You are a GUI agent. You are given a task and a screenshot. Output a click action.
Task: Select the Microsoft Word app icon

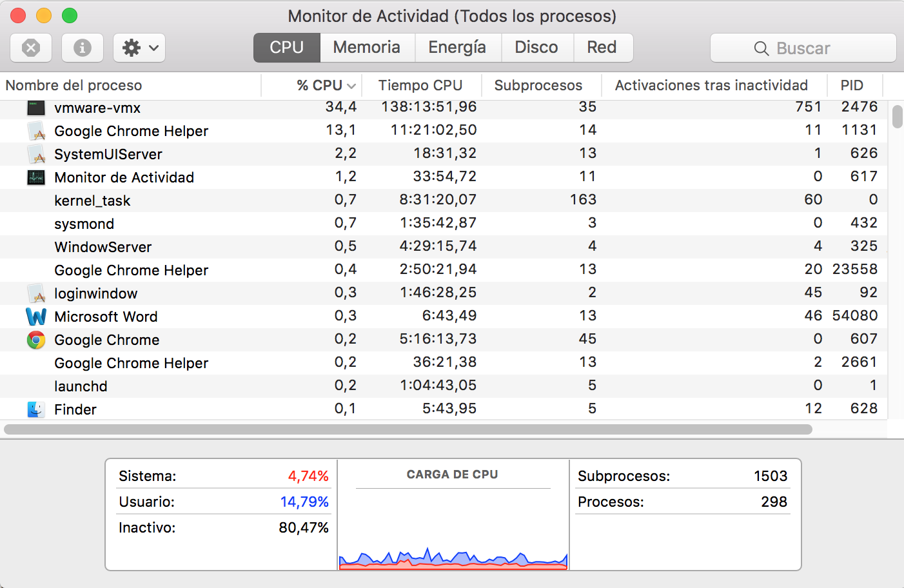click(36, 317)
